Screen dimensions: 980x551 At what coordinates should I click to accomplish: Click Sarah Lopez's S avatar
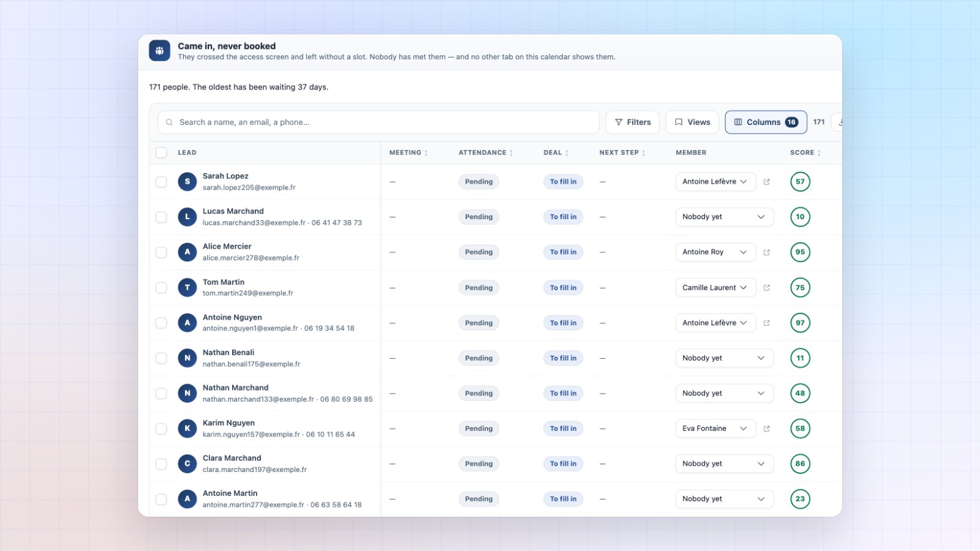(187, 182)
